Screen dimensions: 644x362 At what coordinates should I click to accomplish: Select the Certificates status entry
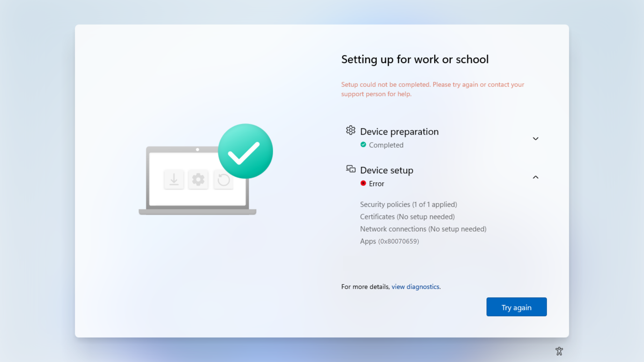click(407, 217)
